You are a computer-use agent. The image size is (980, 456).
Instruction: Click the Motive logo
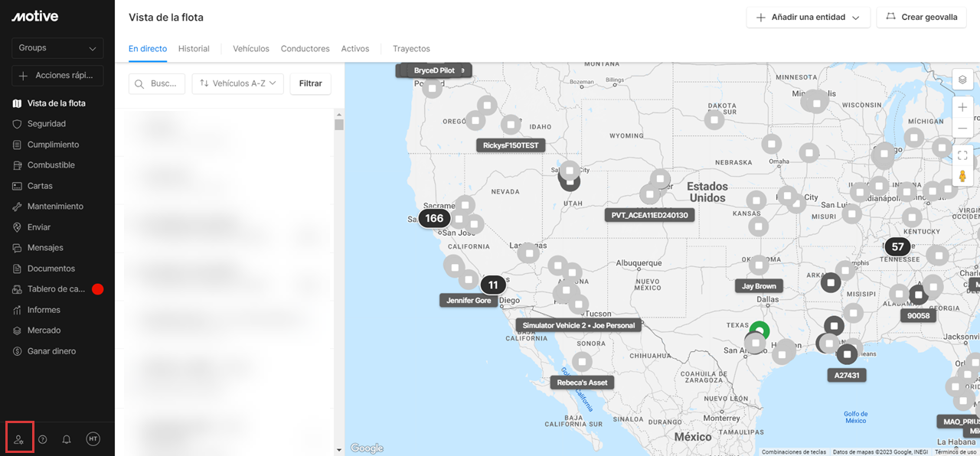click(x=35, y=17)
